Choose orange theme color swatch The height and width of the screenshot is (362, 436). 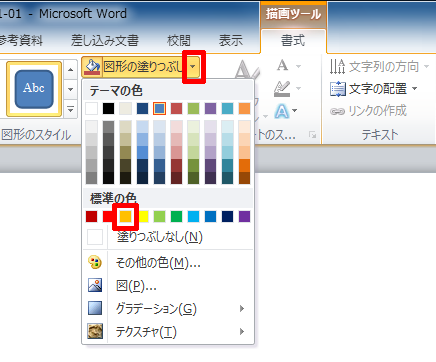[x=245, y=108]
